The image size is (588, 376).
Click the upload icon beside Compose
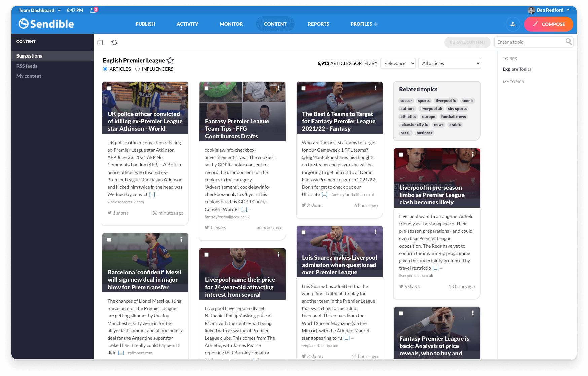[x=513, y=24]
